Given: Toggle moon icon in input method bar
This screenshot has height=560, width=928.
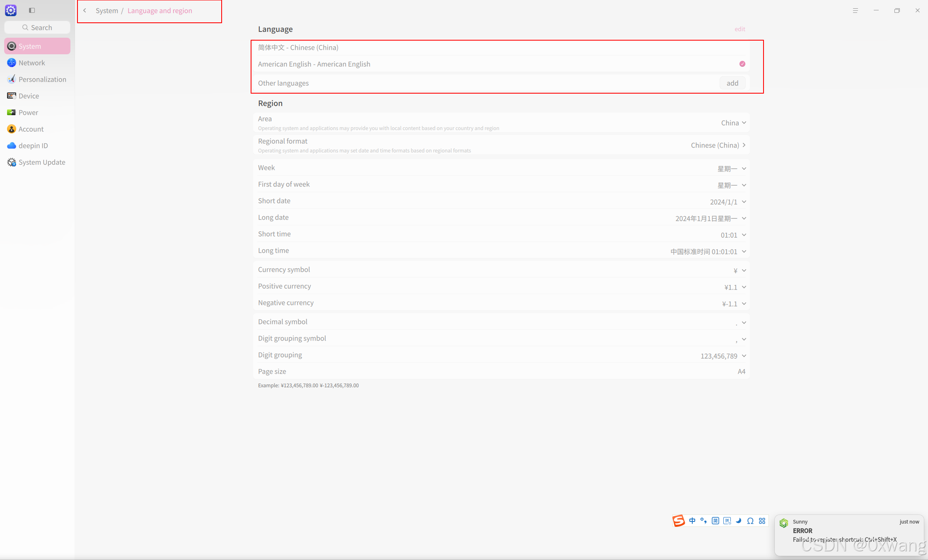Looking at the screenshot, I should pyautogui.click(x=739, y=521).
